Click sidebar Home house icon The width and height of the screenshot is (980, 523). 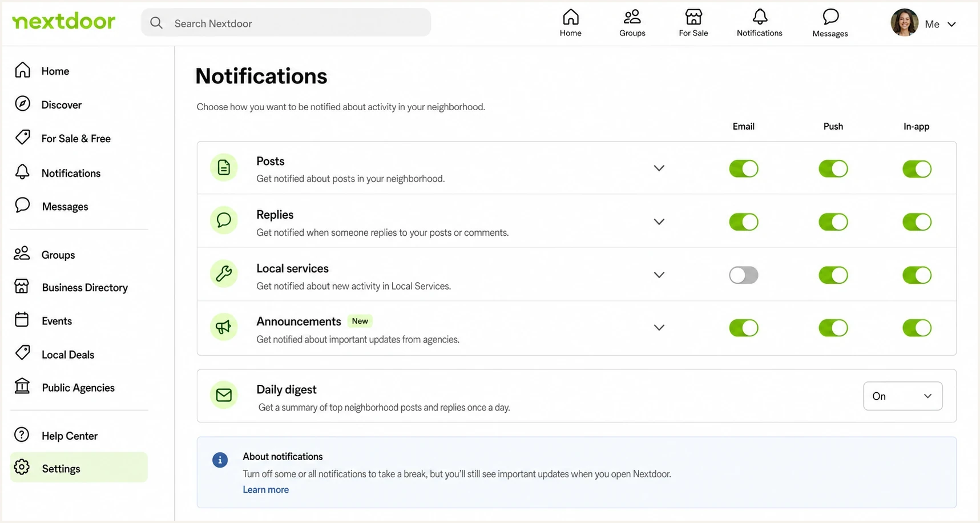pyautogui.click(x=22, y=70)
